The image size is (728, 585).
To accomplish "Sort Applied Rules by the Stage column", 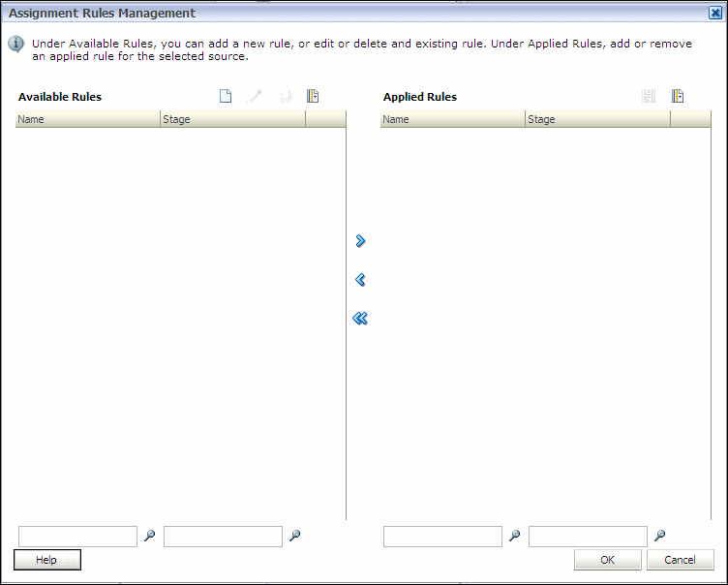I will (x=598, y=119).
